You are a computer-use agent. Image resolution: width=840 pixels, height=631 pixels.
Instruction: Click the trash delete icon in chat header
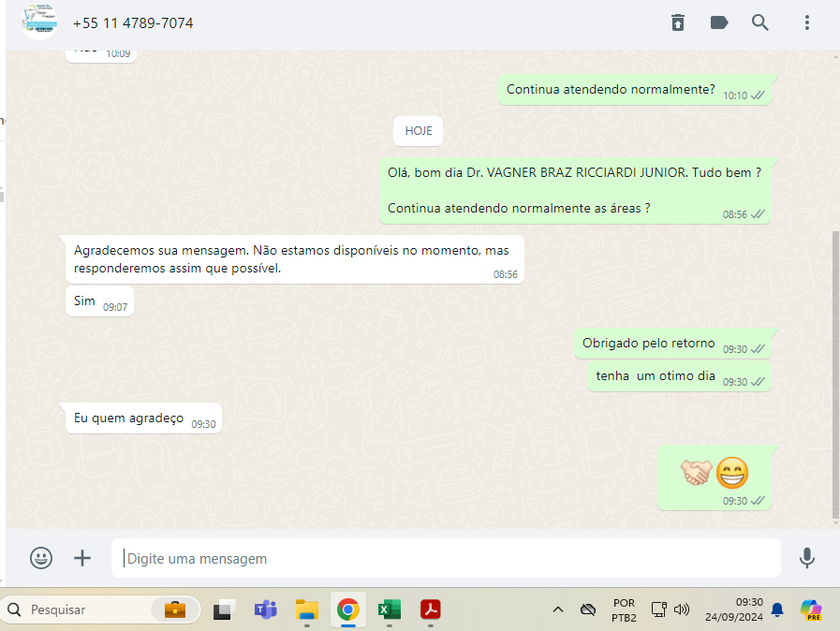tap(678, 22)
